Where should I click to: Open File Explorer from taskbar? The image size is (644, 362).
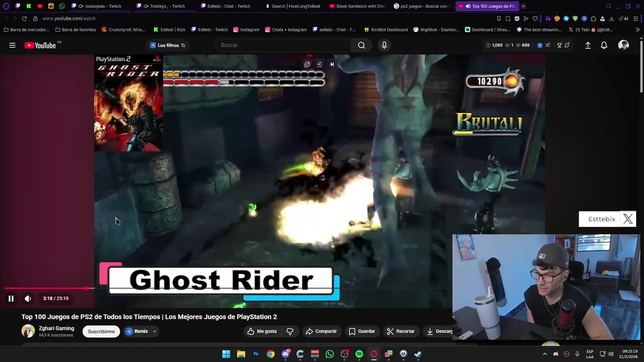(241, 354)
